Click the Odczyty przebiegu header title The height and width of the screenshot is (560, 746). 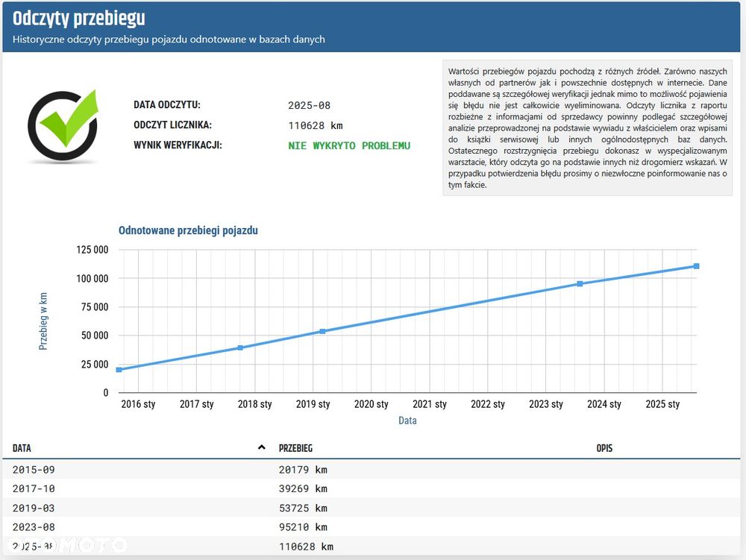pos(79,19)
